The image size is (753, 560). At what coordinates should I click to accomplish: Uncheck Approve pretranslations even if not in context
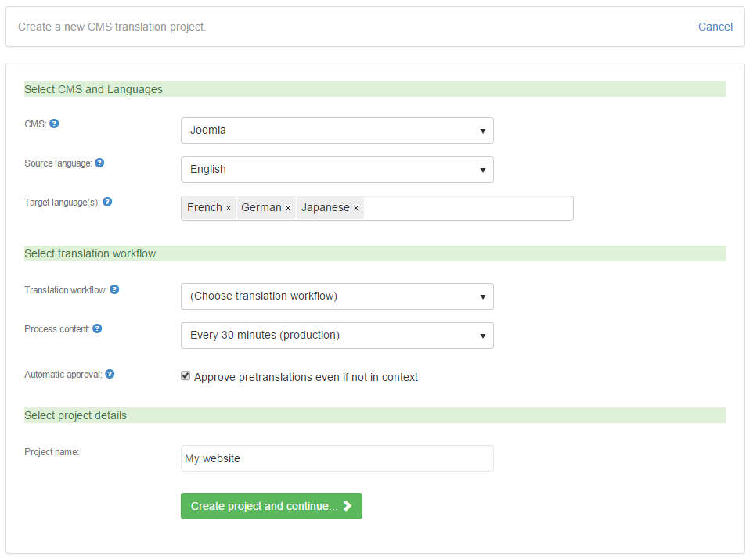[186, 376]
